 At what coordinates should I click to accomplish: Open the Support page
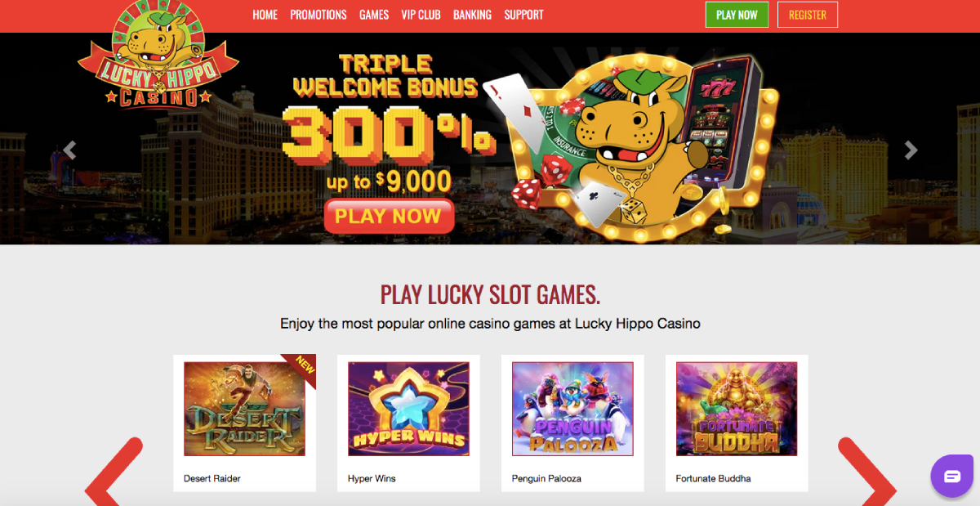(x=523, y=15)
